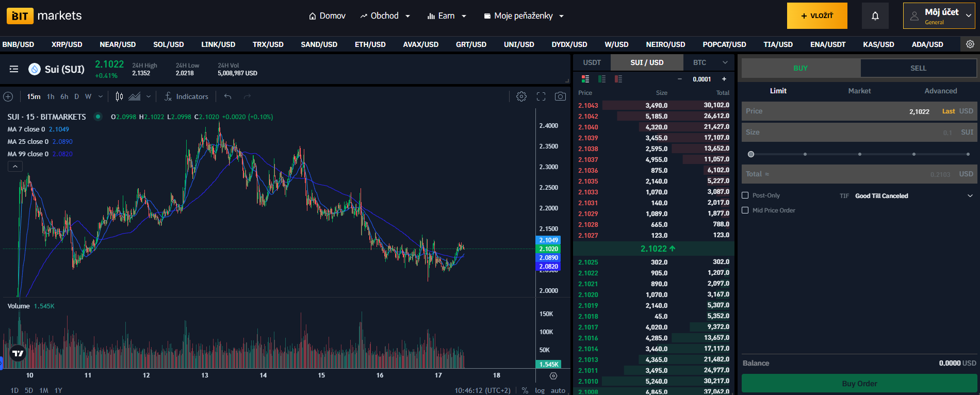
Task: Check the Mid Price Order option
Action: [x=745, y=210]
